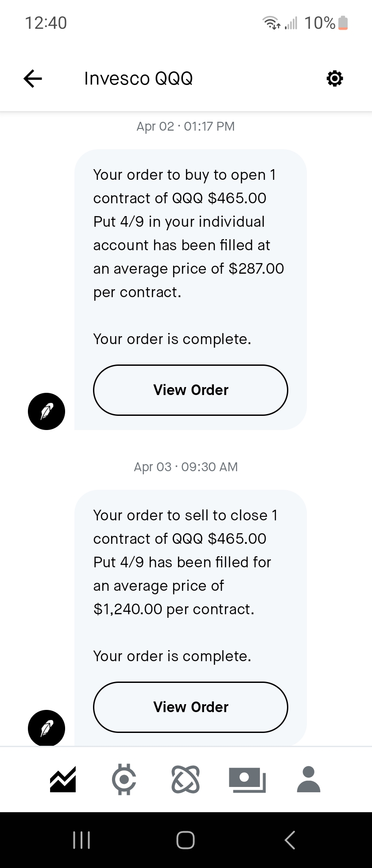Select the $1,240.00 sell order message text
372x868 pixels.
point(186,562)
